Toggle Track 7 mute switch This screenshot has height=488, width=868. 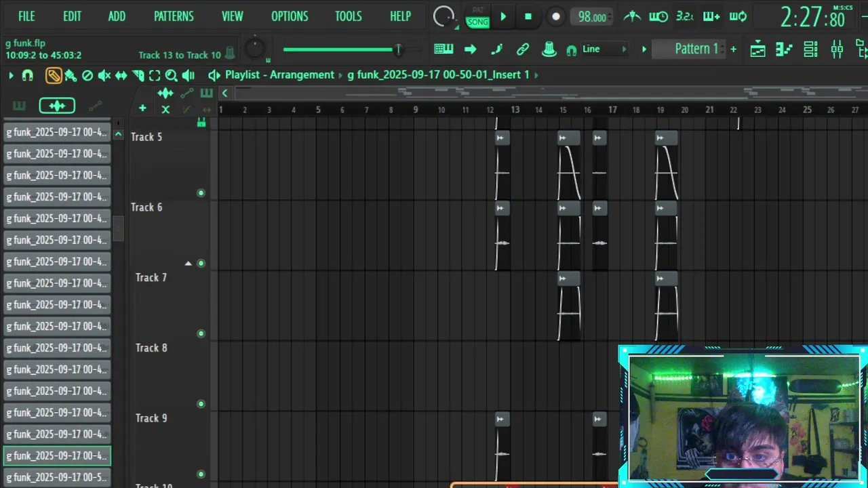pos(201,333)
